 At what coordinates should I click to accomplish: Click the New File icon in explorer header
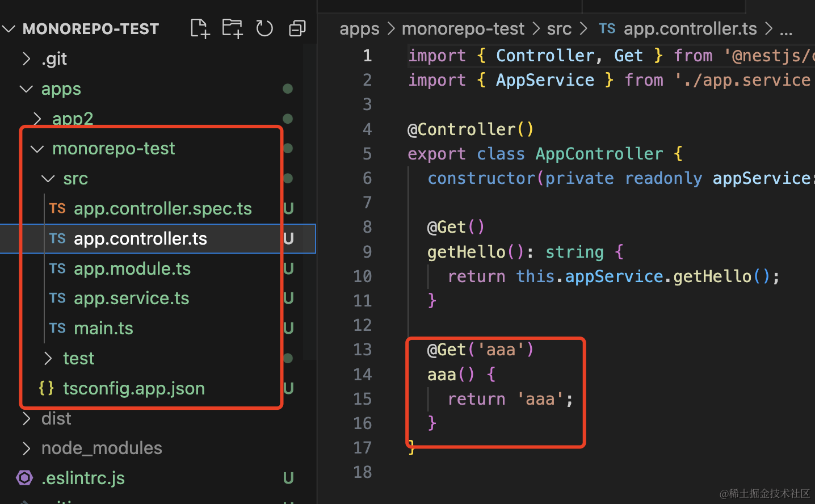(200, 28)
